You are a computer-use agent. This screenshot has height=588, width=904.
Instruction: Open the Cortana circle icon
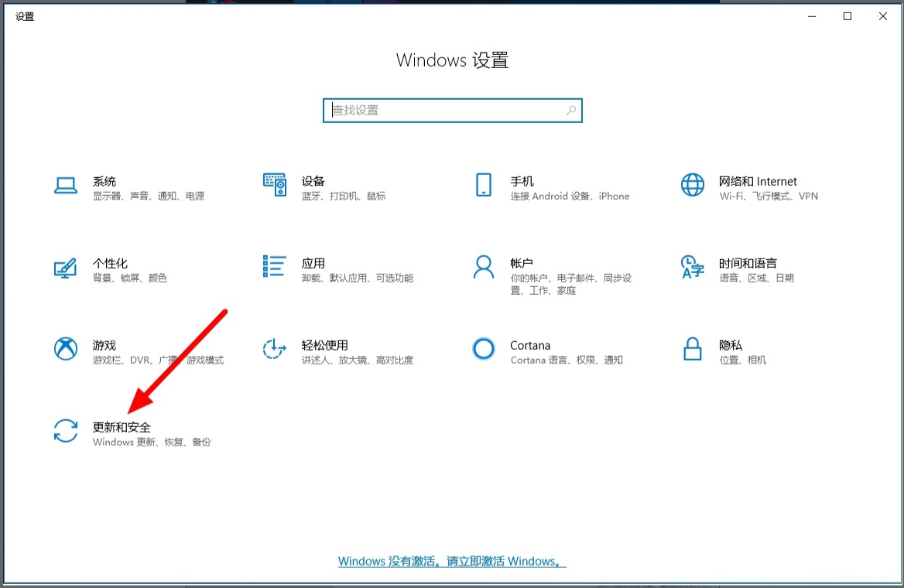[x=483, y=350]
